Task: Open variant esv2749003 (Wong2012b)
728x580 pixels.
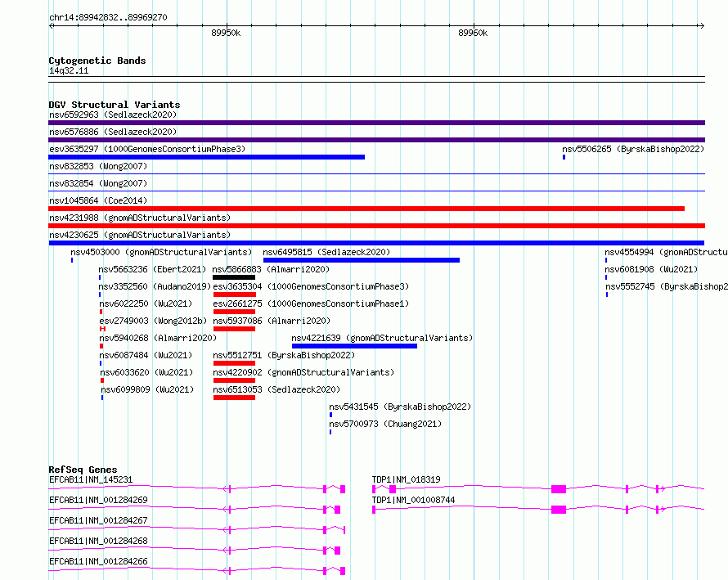Action: click(x=153, y=321)
